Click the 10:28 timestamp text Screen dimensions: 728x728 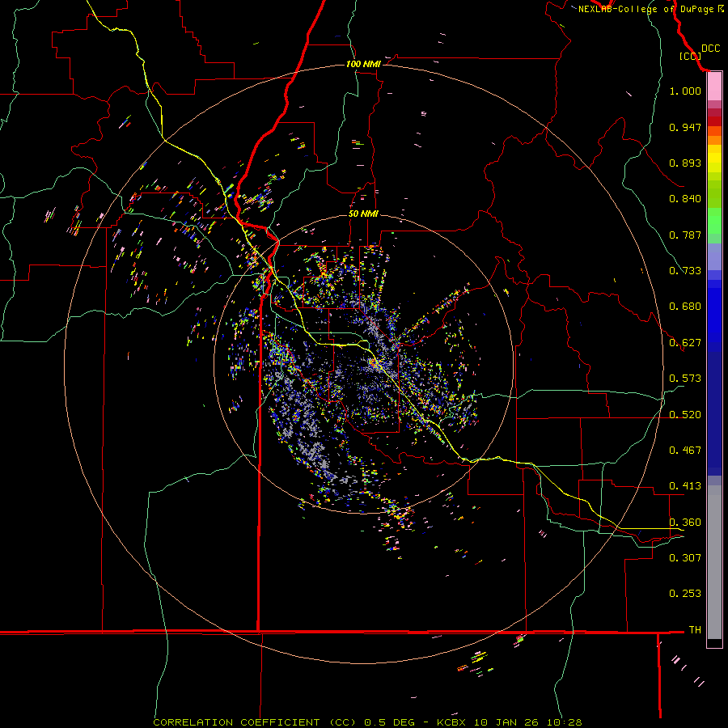(x=565, y=722)
